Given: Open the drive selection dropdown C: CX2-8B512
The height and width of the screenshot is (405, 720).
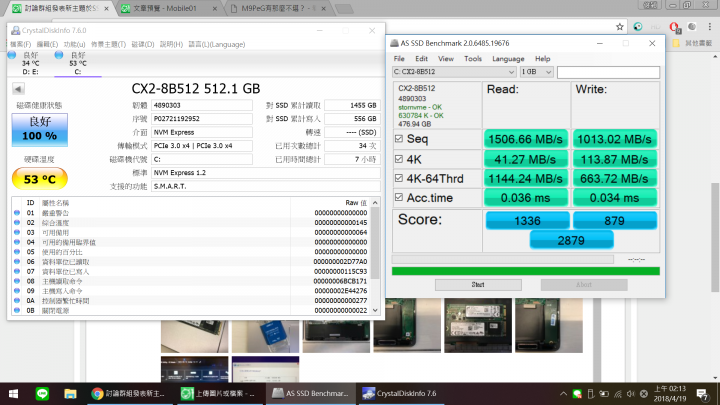Looking at the screenshot, I should click(x=454, y=72).
